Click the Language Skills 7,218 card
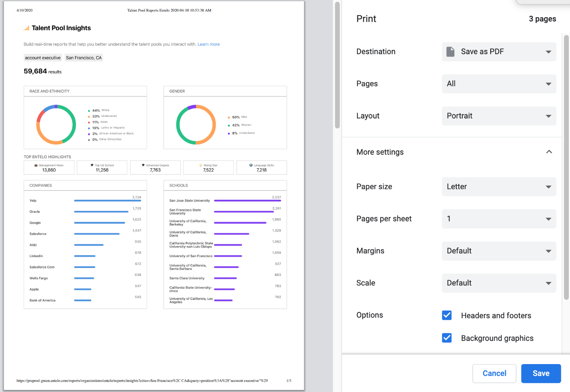 262,167
